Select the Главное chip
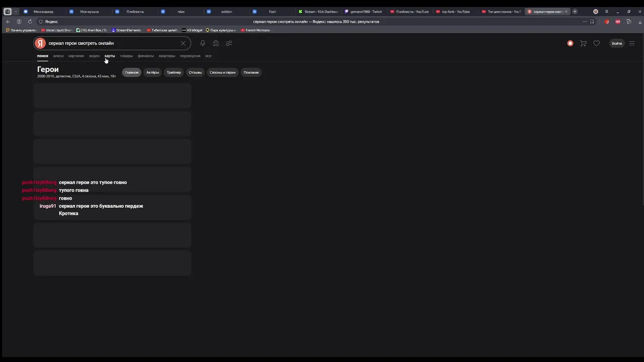The height and width of the screenshot is (362, 644). point(132,72)
